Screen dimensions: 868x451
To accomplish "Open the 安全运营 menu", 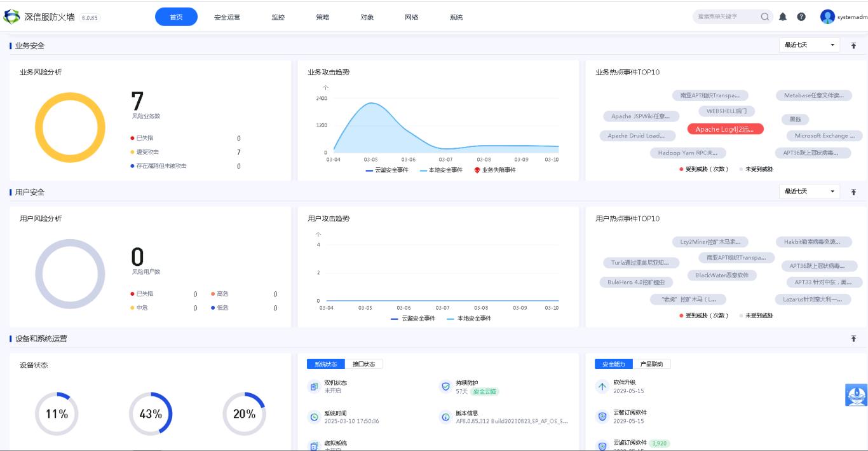I will [x=227, y=17].
